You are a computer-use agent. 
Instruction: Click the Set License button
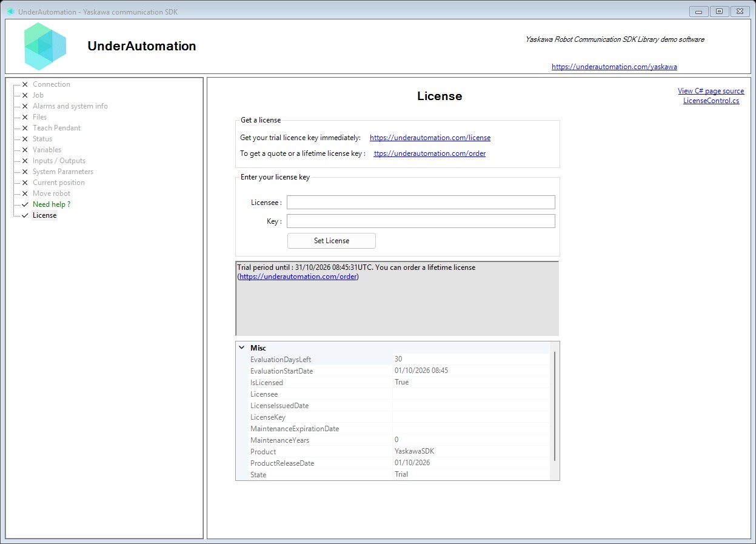coord(332,241)
